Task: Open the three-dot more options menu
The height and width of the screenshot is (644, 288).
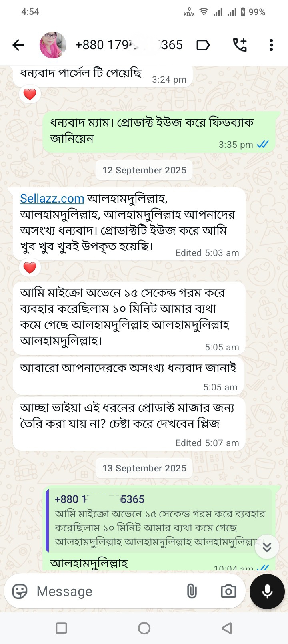Action: (x=271, y=45)
